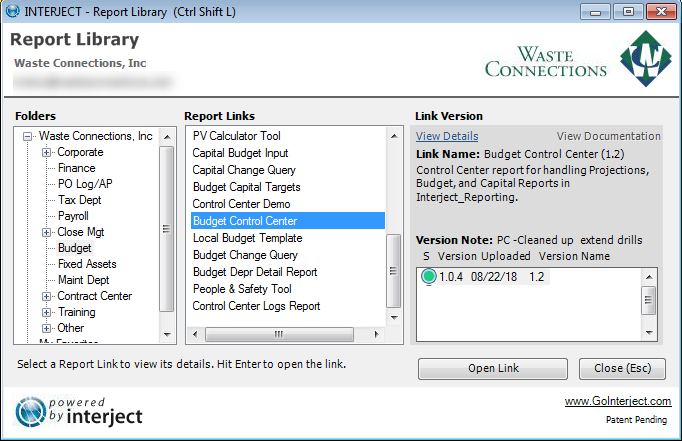Click the Report Links horizontal scroll left arrow
This screenshot has height=441, width=682.
[195, 334]
